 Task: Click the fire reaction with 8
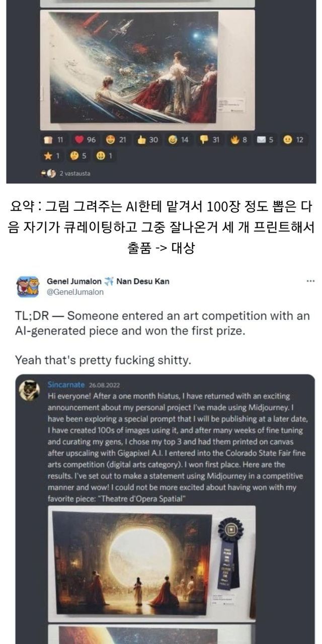[x=238, y=140]
